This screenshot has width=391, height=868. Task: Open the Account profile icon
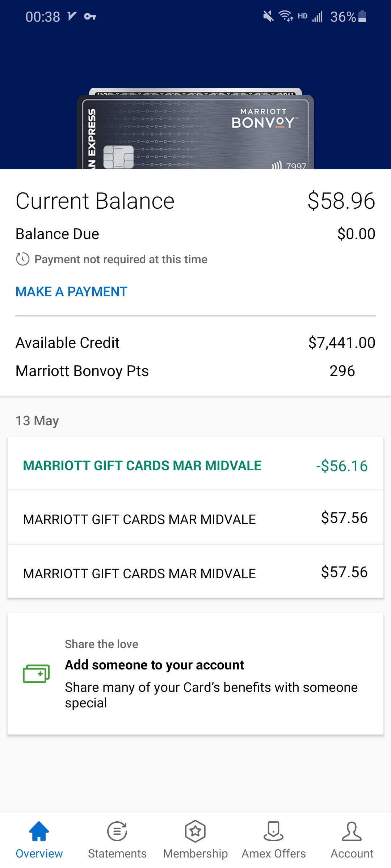point(352,831)
